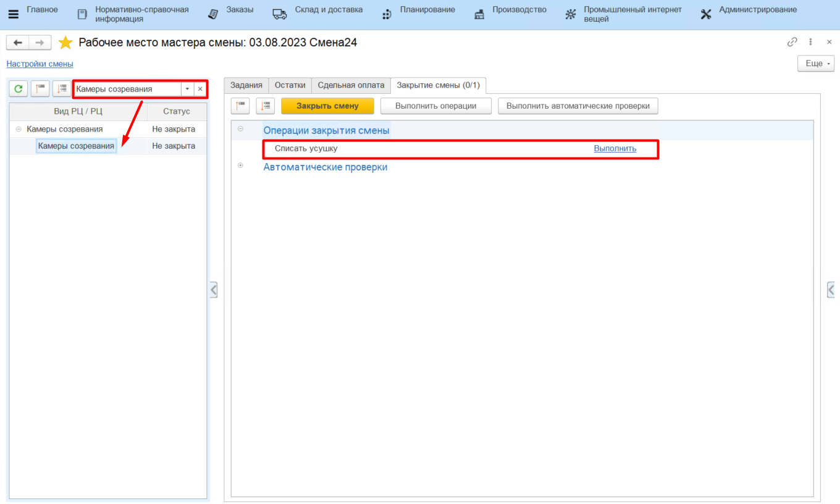Click the refresh icon in left panel
Viewport: 840px width, 504px height.
tap(19, 89)
